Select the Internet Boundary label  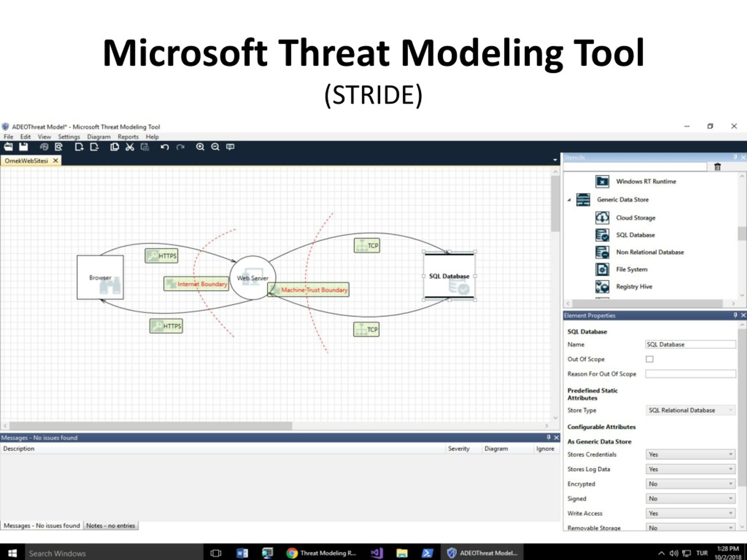coord(196,284)
